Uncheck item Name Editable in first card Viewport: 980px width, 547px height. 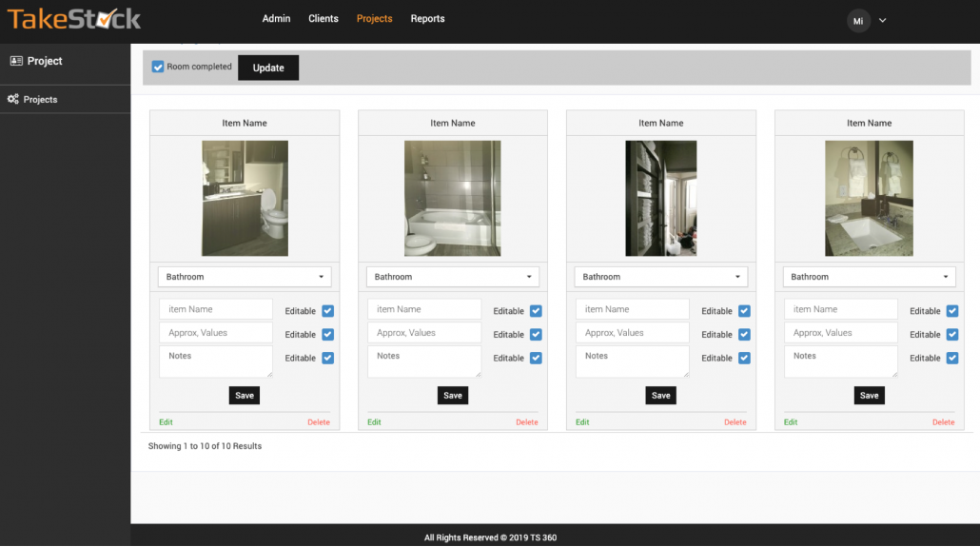click(327, 311)
